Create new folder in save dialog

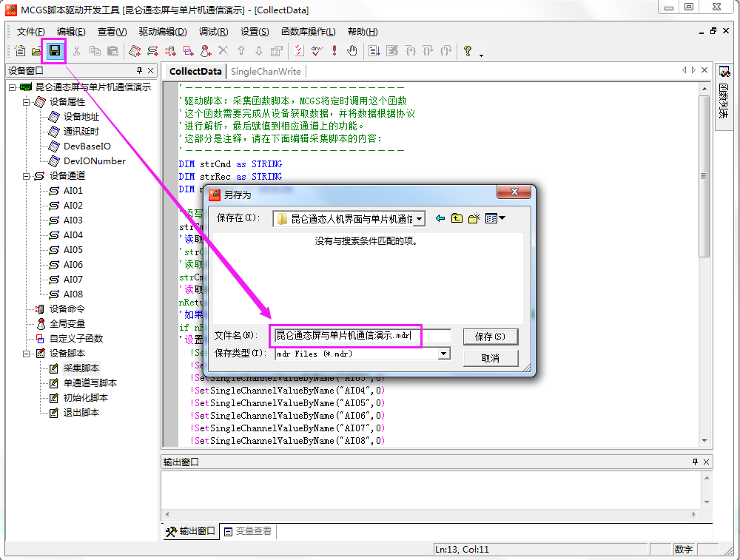(474, 218)
